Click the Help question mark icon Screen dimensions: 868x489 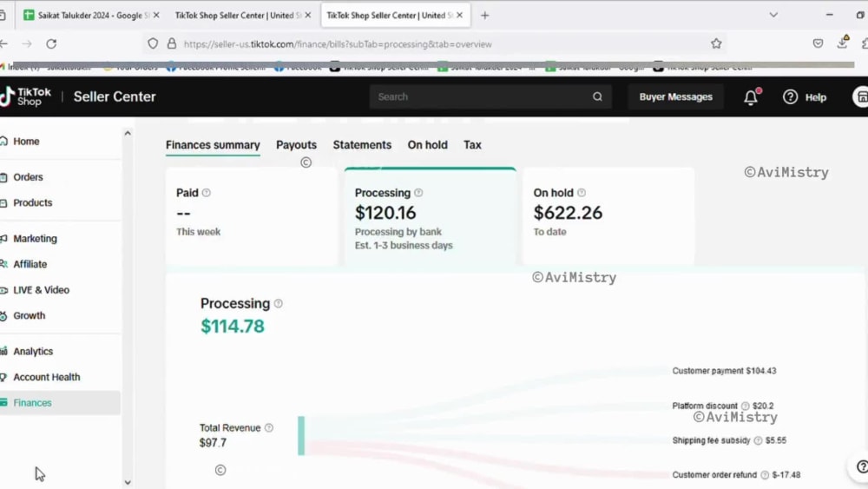(790, 97)
